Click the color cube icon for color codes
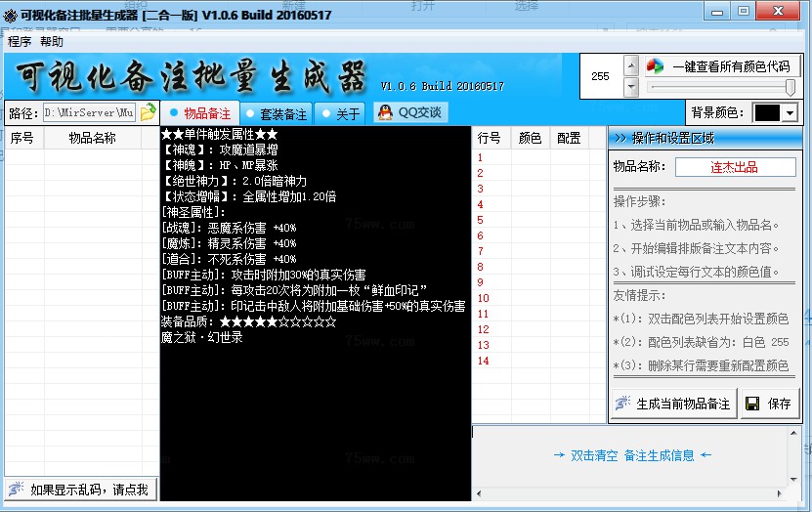 [655, 66]
